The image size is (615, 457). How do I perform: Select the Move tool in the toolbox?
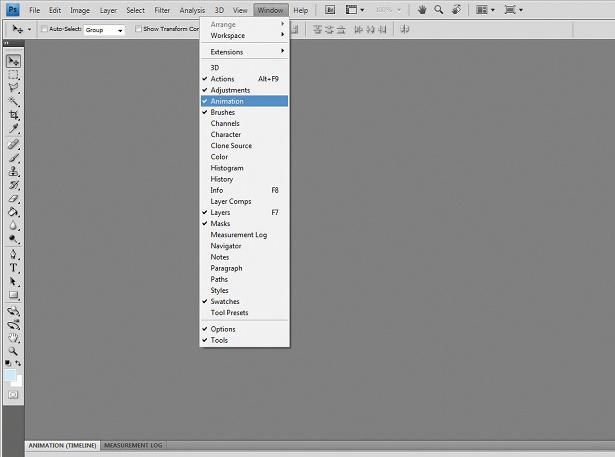point(13,61)
